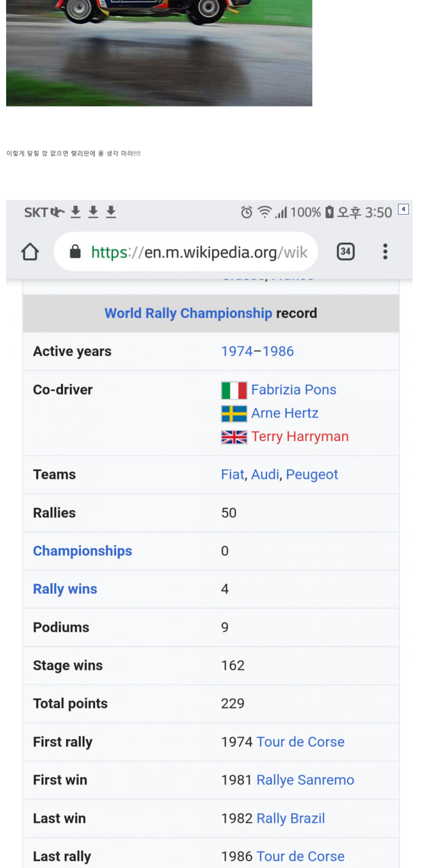Open the three-dot browser menu

pos(384,252)
